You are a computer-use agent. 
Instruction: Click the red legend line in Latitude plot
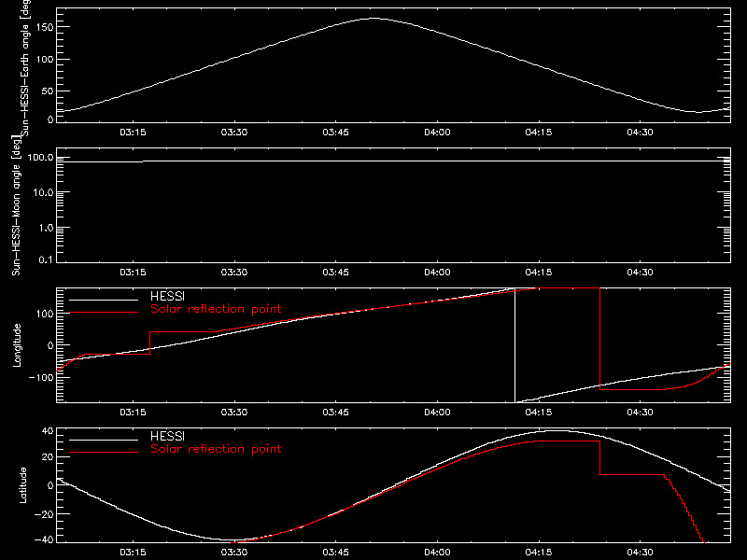pyautogui.click(x=104, y=453)
